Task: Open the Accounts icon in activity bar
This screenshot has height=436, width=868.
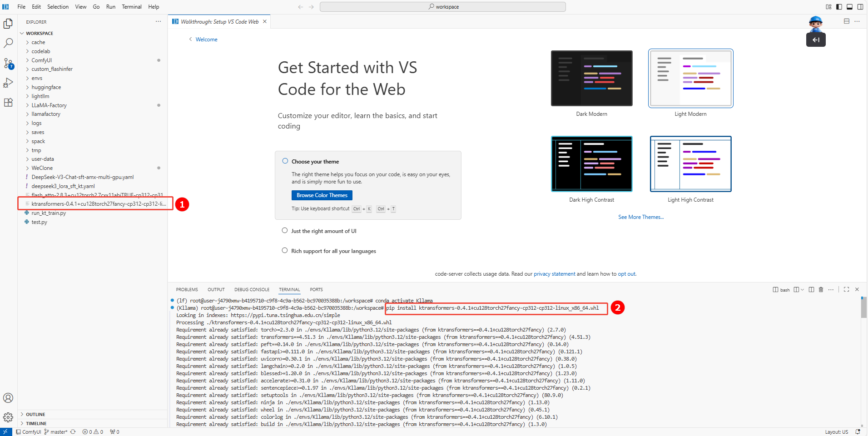Action: coord(8,398)
